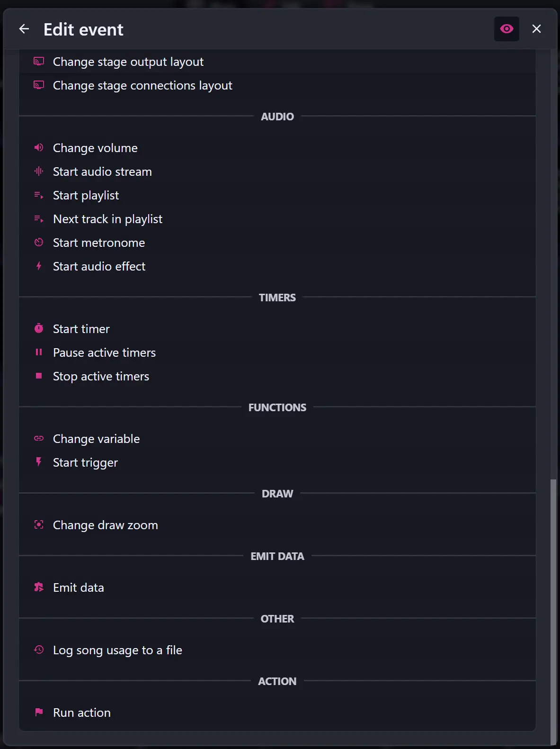560x749 pixels.
Task: Select Change stage output layout
Action: point(128,62)
